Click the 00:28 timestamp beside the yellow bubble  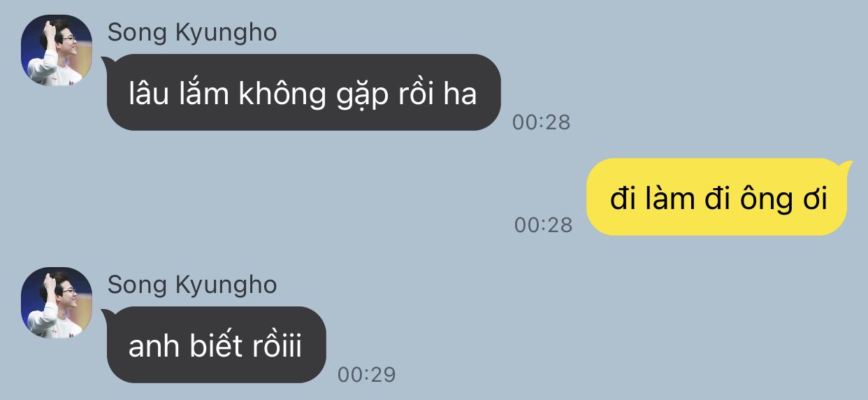coord(544,224)
